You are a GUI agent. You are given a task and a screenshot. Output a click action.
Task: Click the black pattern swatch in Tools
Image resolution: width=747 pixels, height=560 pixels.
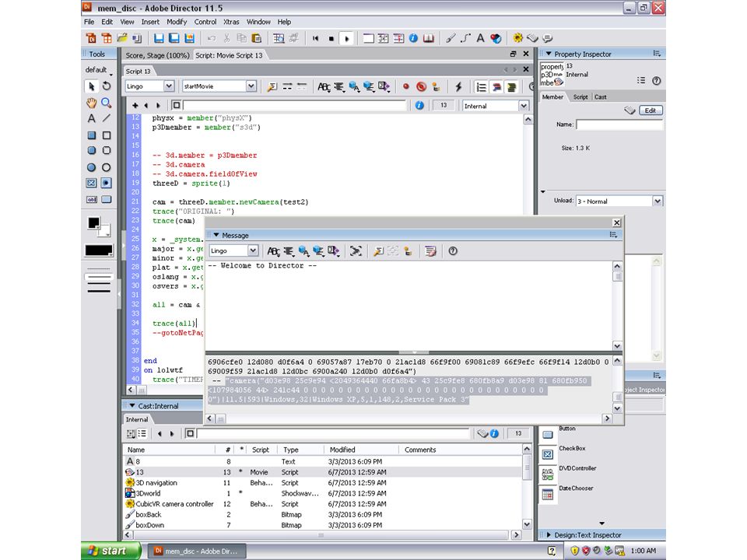tap(99, 250)
